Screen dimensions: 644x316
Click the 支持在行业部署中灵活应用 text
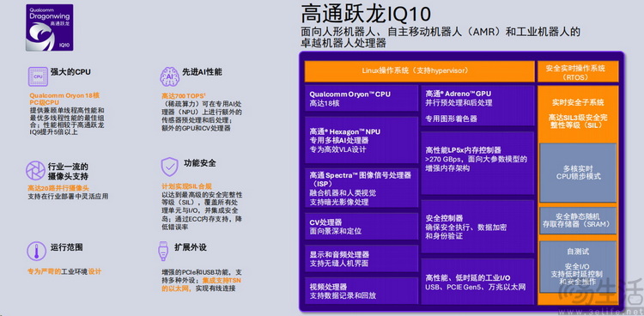click(68, 197)
